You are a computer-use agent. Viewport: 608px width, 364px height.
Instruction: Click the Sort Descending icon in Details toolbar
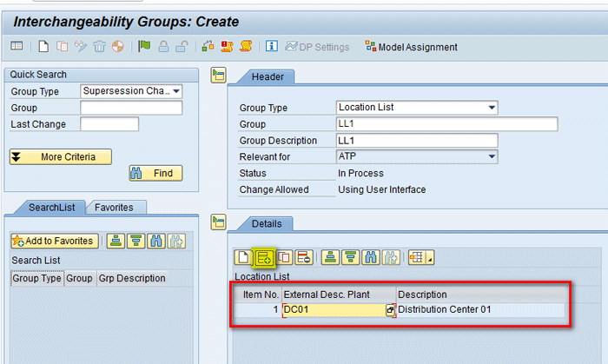(x=350, y=257)
